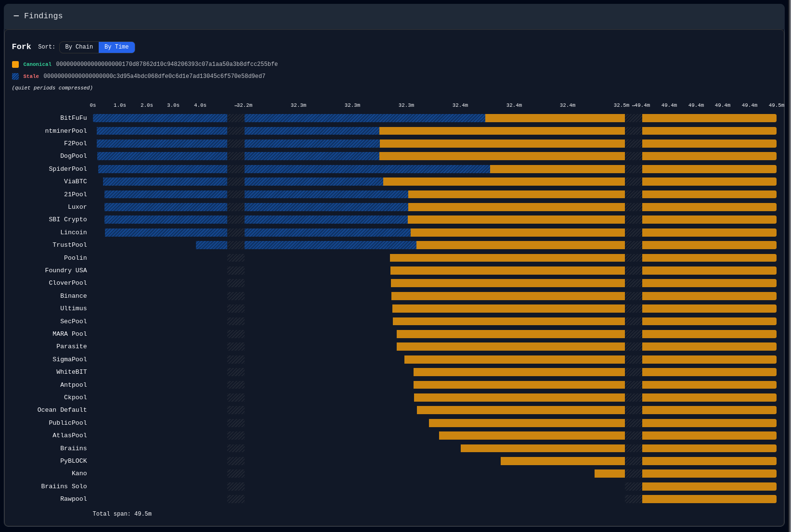Click Kano's short orange canonical bar
The width and height of the screenshot is (791, 532).
[609, 474]
